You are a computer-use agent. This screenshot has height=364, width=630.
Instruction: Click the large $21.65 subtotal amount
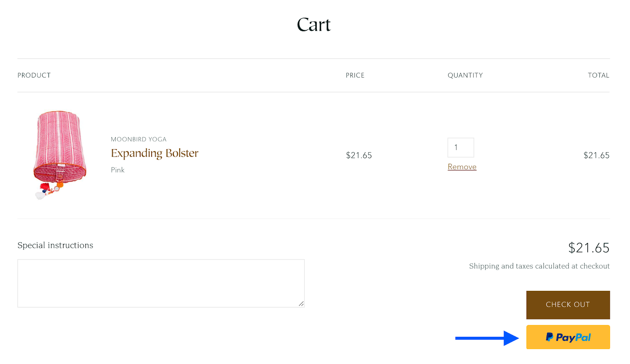click(x=589, y=248)
